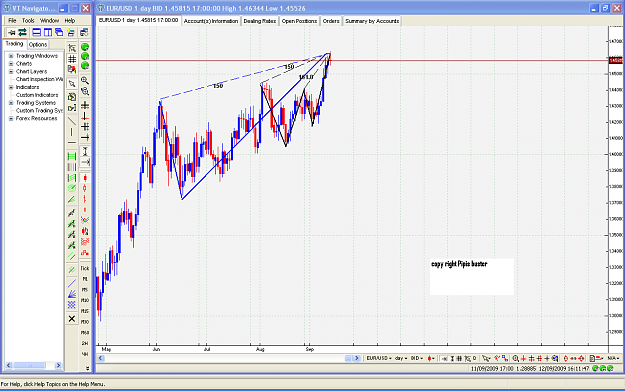
Task: Select the M5 timeframe button
Action: point(85,290)
